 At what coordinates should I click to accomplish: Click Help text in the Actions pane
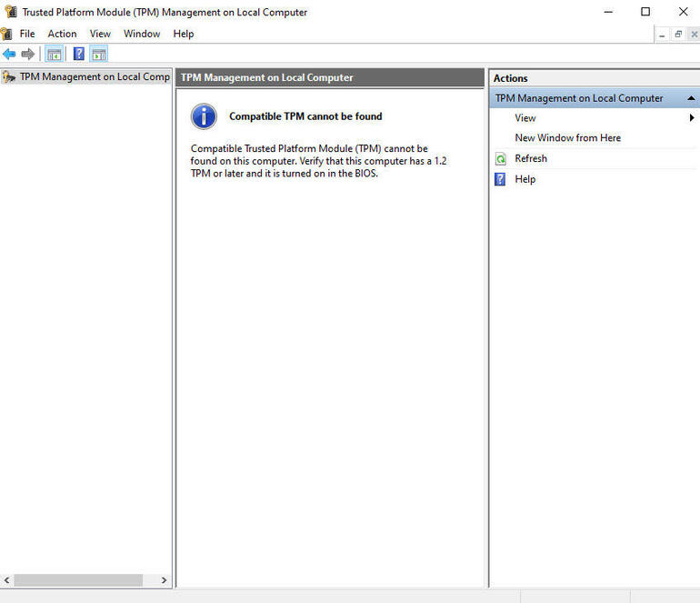click(525, 179)
